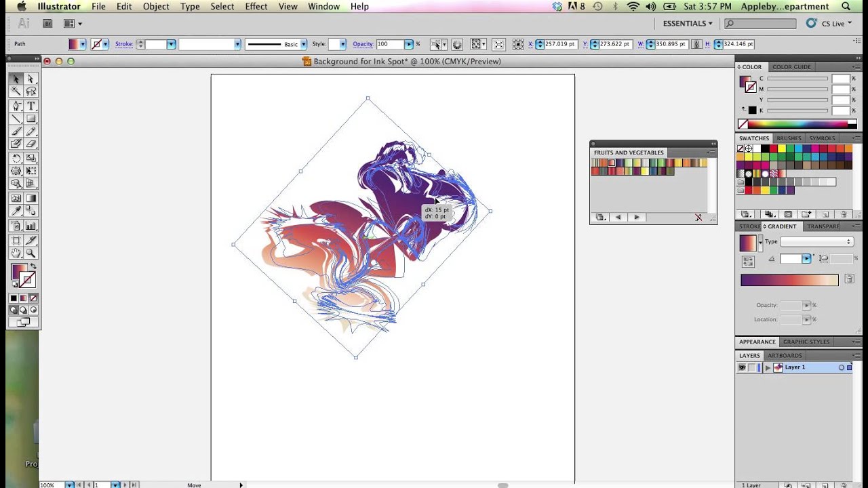Click the Change Screen Mode button
Image resolution: width=868 pixels, height=488 pixels.
point(24,323)
